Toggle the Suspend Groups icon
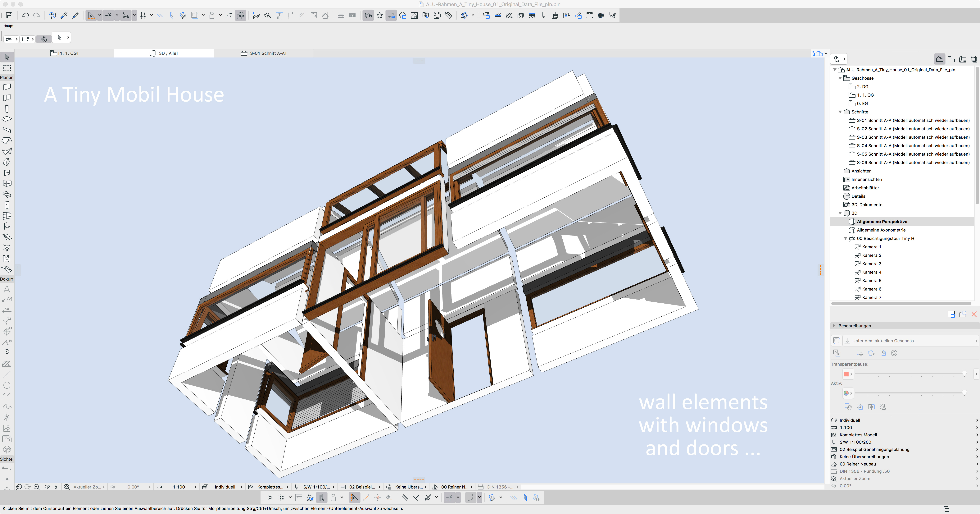Viewport: 980px width, 514px height. point(240,15)
